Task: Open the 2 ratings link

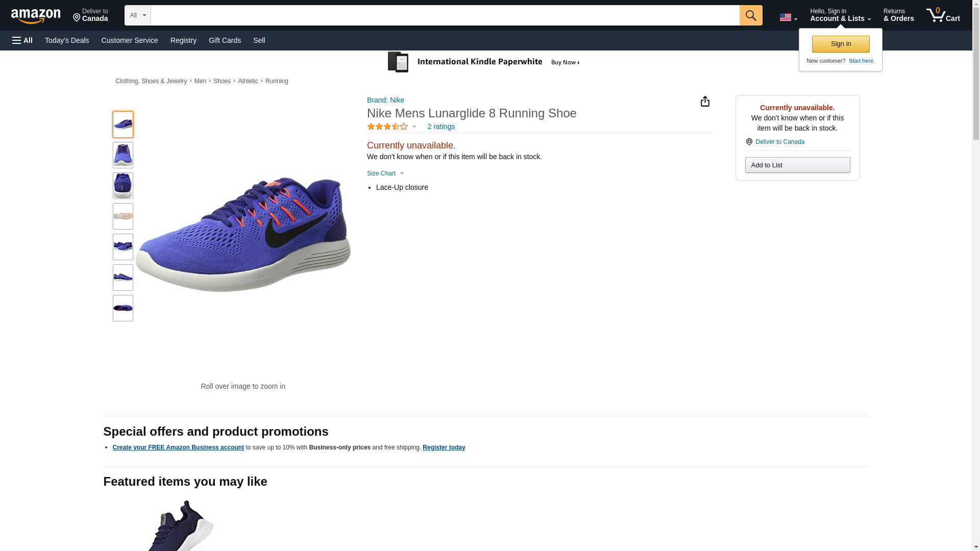Action: 441,127
